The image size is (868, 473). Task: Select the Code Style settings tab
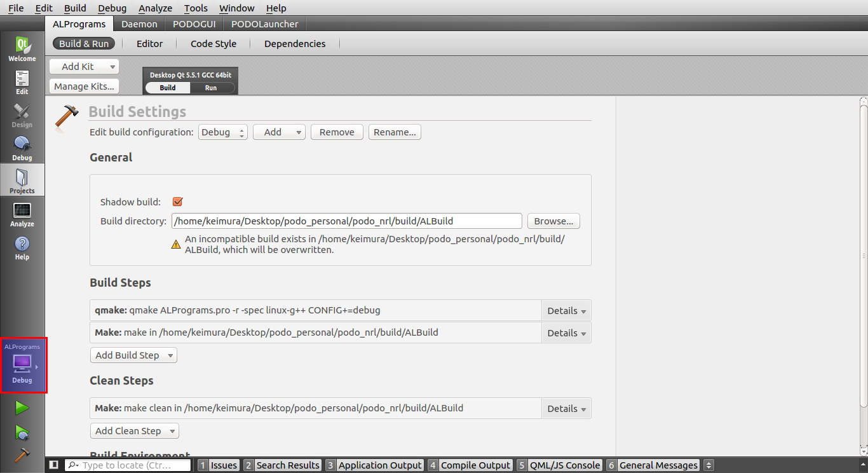214,44
